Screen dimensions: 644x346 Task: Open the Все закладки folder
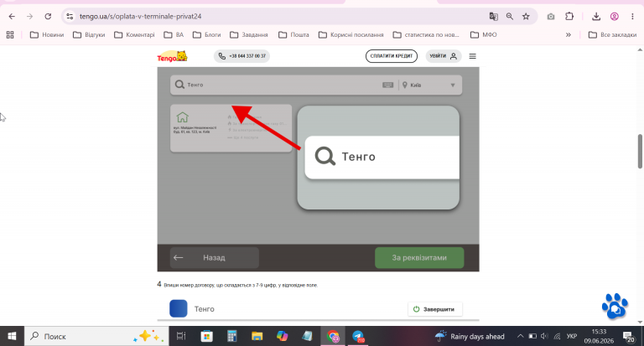[612, 35]
